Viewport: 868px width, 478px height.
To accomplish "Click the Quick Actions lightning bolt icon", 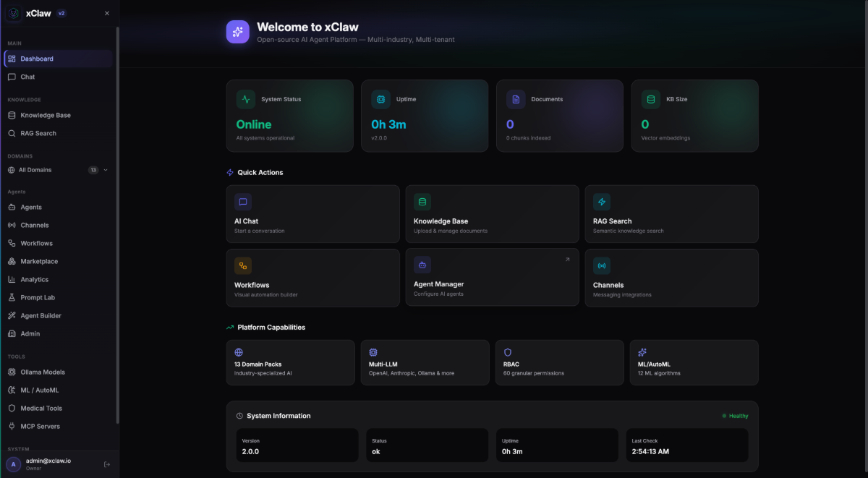I will tap(230, 172).
